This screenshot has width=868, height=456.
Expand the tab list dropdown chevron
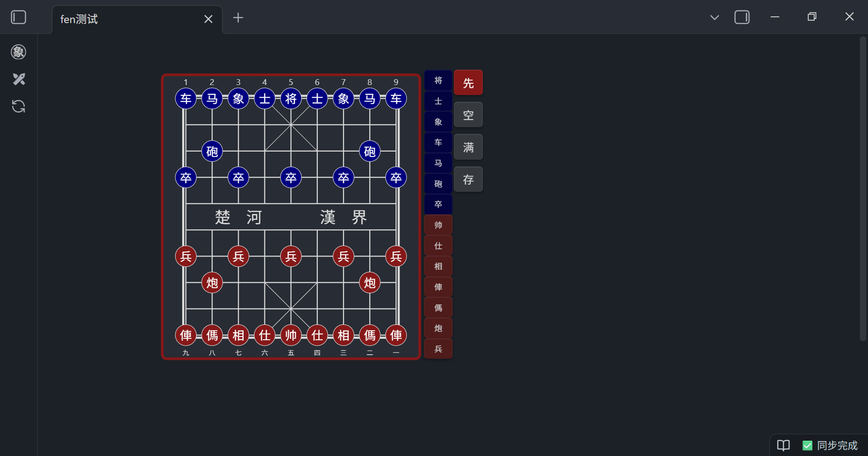(x=714, y=17)
